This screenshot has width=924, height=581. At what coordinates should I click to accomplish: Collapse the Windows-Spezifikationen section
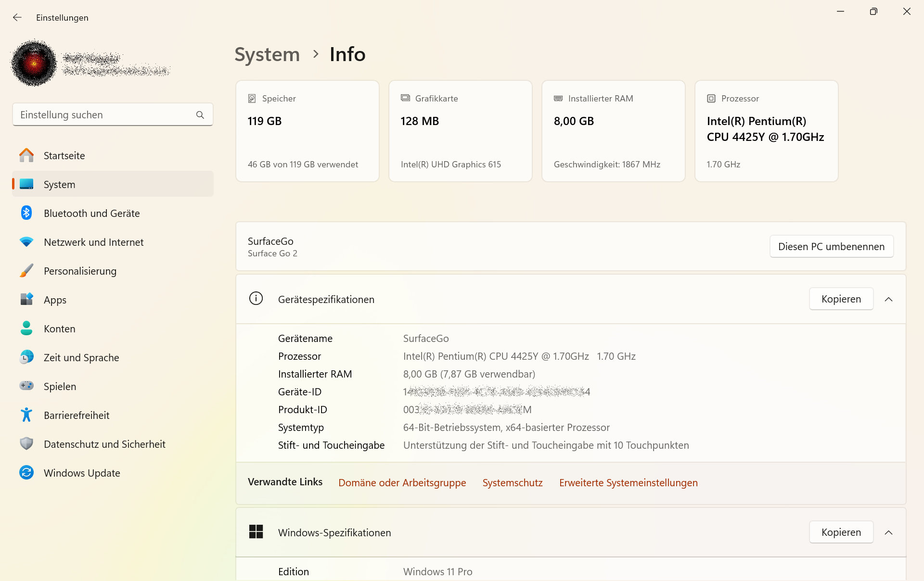[x=888, y=532]
